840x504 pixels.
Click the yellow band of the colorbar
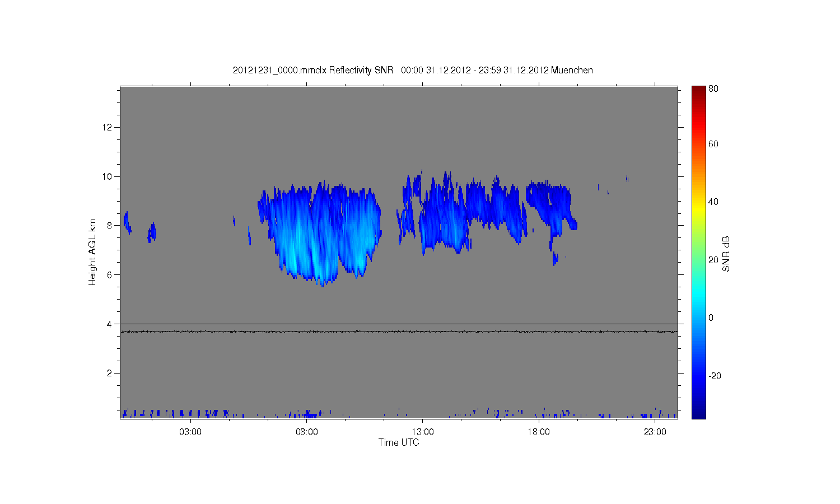[698, 209]
